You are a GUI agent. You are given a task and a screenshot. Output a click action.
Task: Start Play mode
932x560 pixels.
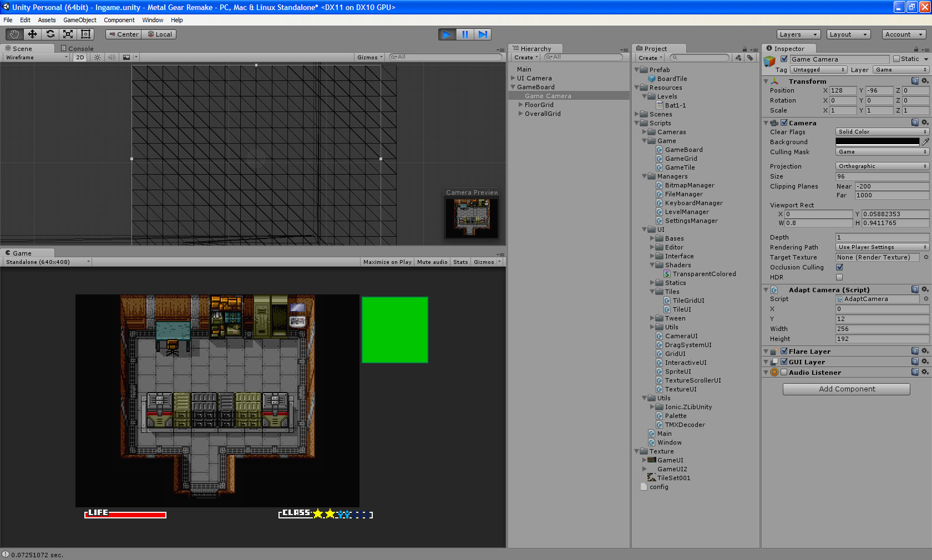447,34
